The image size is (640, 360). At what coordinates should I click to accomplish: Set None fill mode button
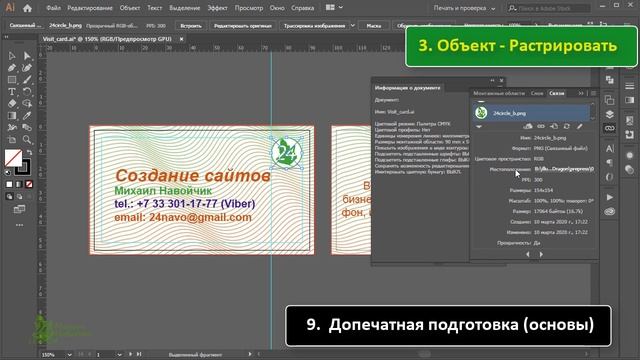29,184
